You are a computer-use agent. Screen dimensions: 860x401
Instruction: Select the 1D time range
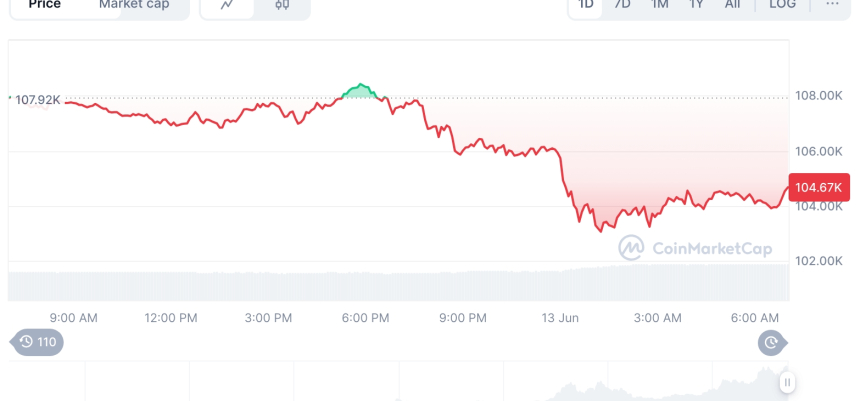click(x=586, y=5)
